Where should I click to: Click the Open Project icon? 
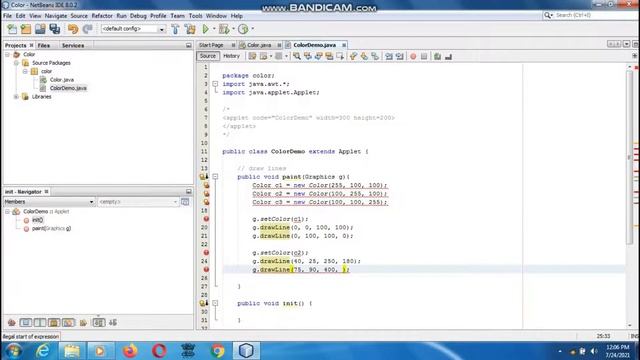click(40, 29)
